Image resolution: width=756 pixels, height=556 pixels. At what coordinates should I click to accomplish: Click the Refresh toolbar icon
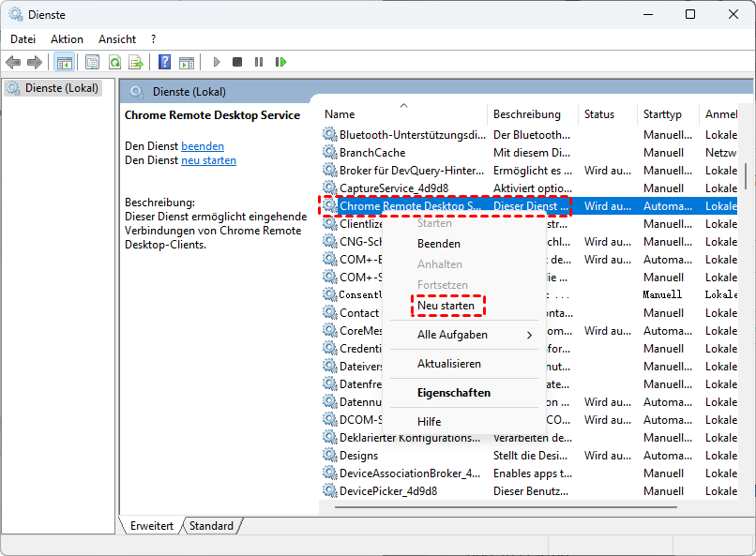coord(114,62)
